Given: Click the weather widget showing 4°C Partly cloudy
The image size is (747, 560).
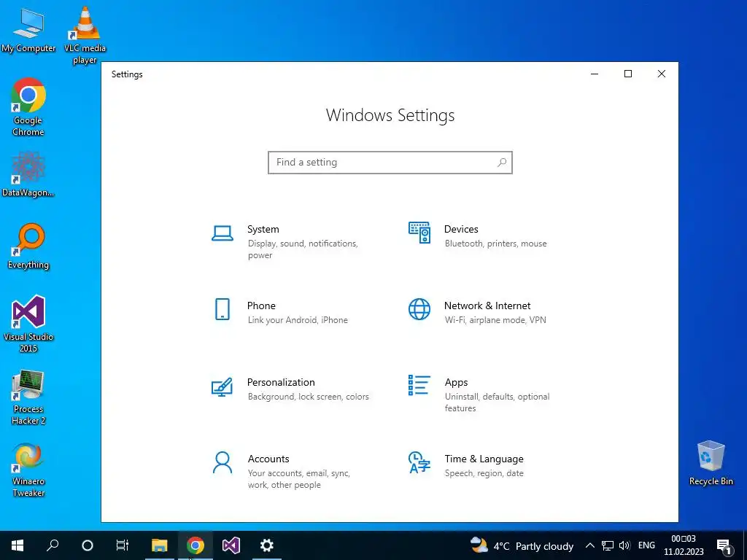Looking at the screenshot, I should point(522,545).
